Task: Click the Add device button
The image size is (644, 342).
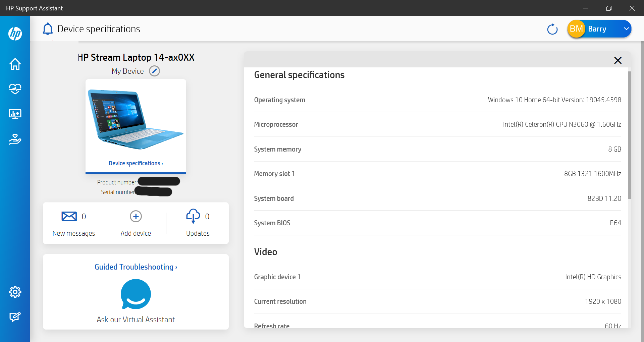Action: click(136, 223)
